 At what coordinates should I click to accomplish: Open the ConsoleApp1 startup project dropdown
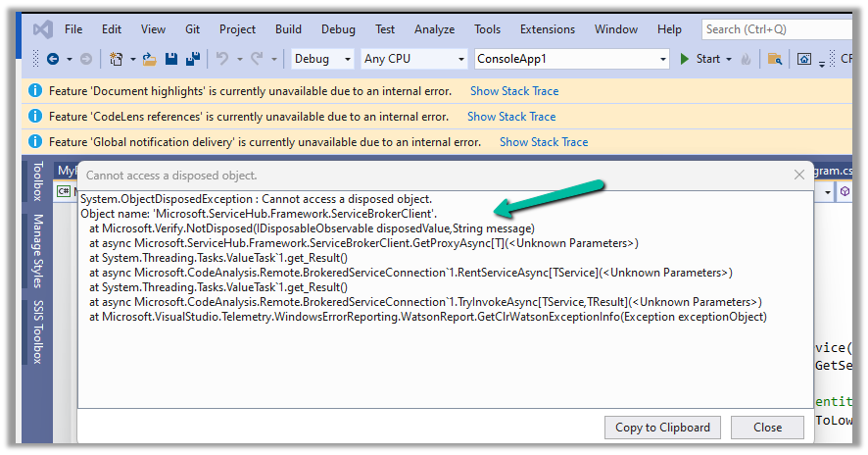571,59
